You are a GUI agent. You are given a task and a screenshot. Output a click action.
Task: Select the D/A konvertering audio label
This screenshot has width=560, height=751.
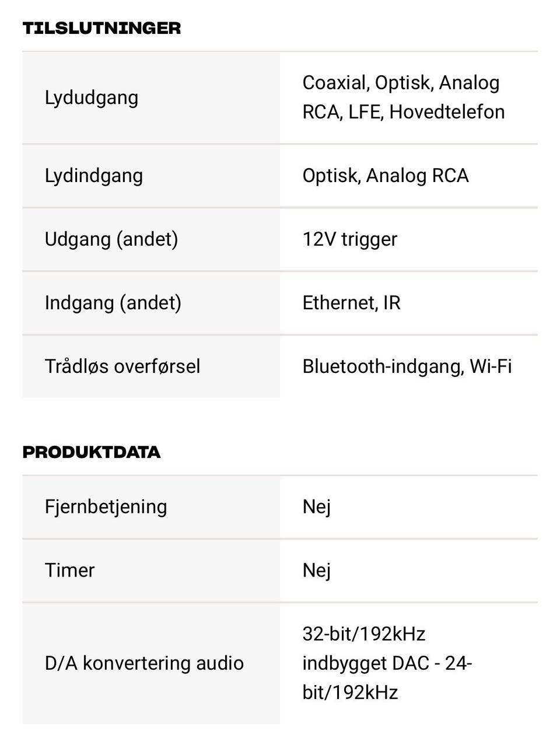point(144,663)
